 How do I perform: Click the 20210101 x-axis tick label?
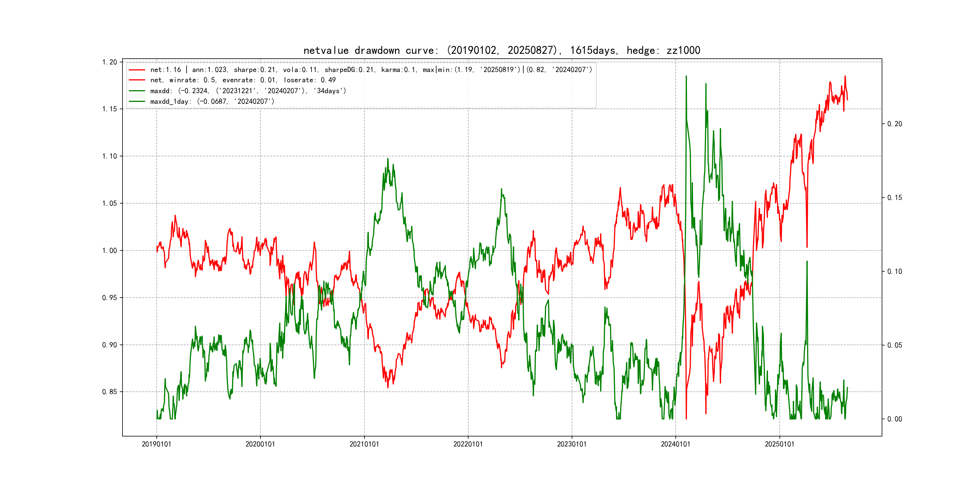(364, 444)
